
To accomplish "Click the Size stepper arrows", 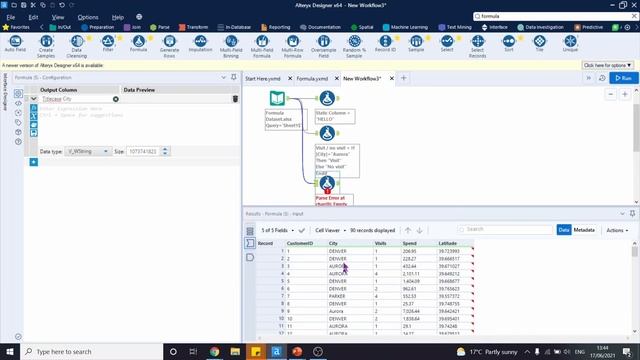I will (x=165, y=151).
